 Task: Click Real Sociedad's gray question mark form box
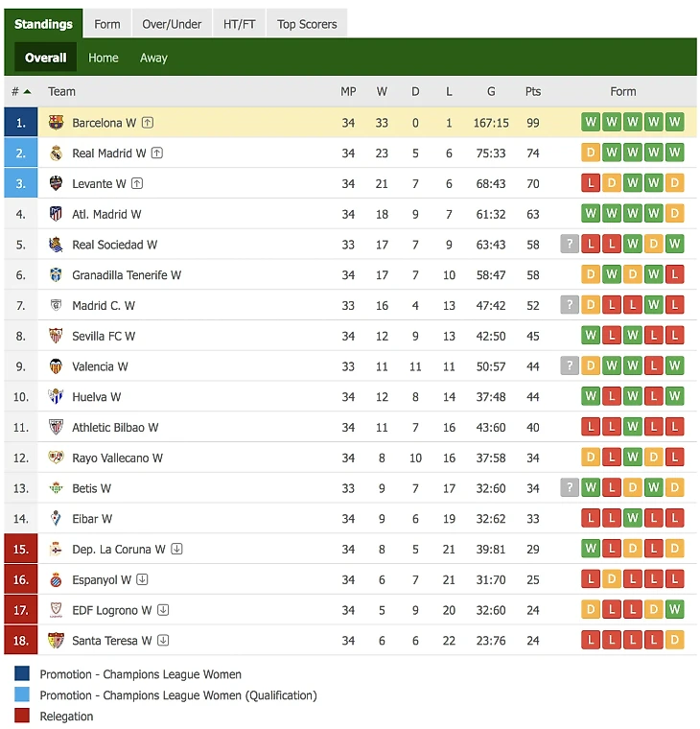click(x=570, y=245)
